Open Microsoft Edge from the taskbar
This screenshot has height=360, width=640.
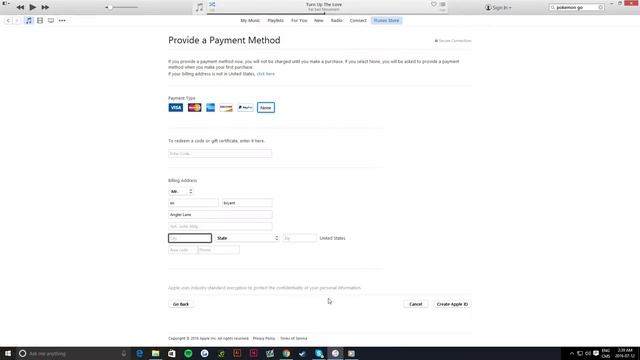139,353
